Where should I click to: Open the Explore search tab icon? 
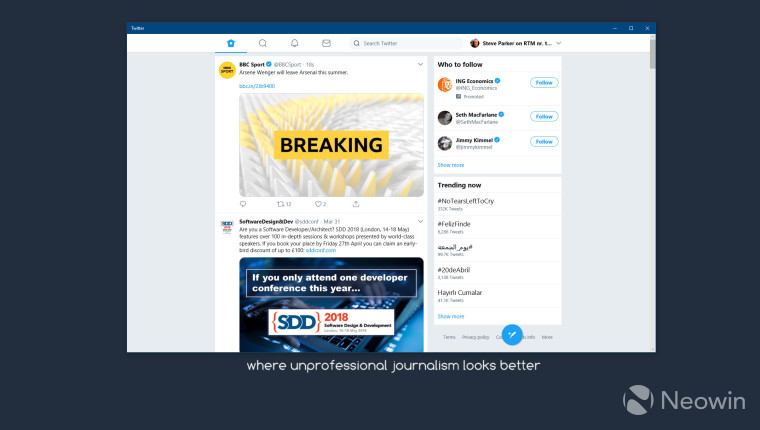(263, 43)
